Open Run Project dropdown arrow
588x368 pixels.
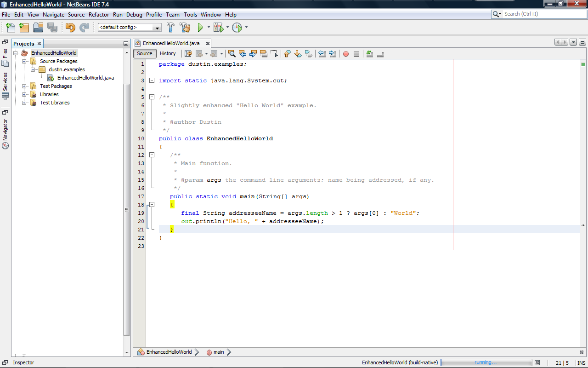tap(209, 28)
